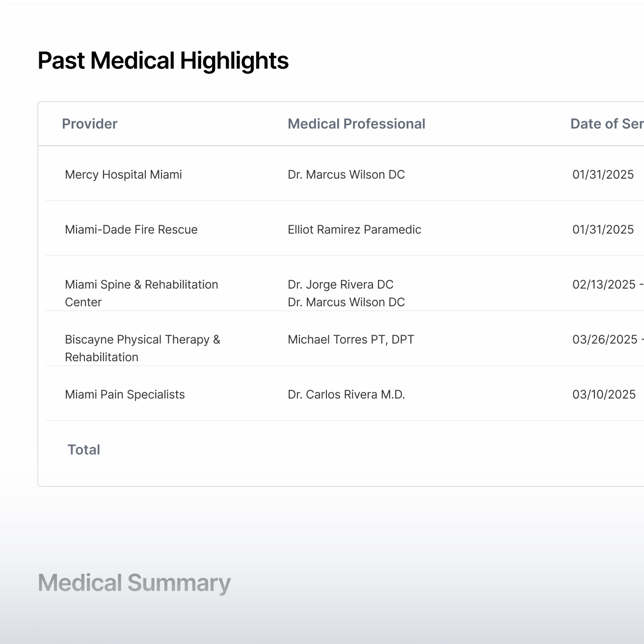This screenshot has width=644, height=644.
Task: Click Dr. Jorge Rivera DC name
Action: (x=340, y=285)
